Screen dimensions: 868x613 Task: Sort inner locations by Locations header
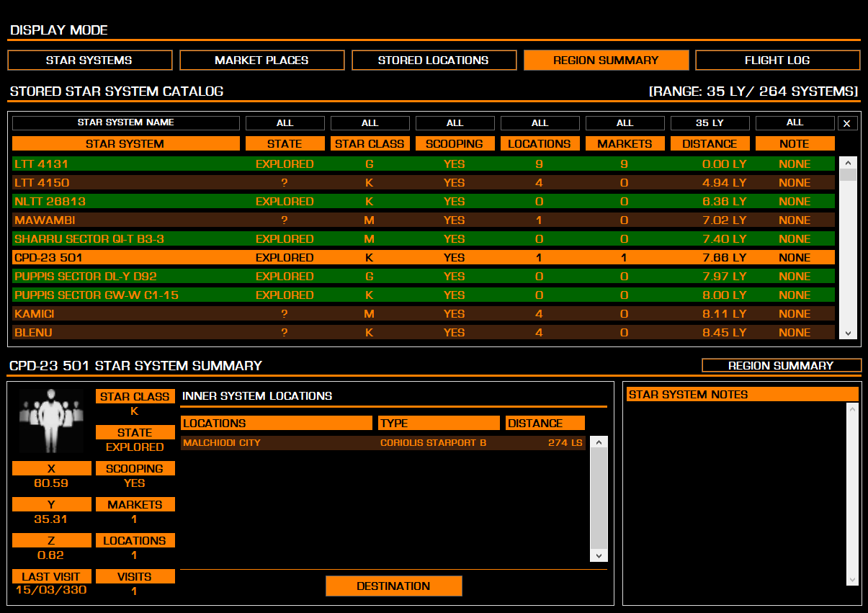pyautogui.click(x=276, y=423)
